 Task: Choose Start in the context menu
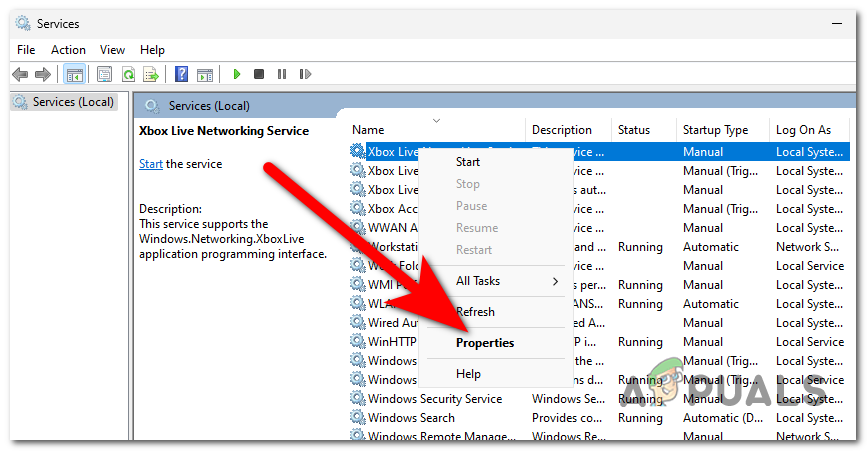click(495, 162)
